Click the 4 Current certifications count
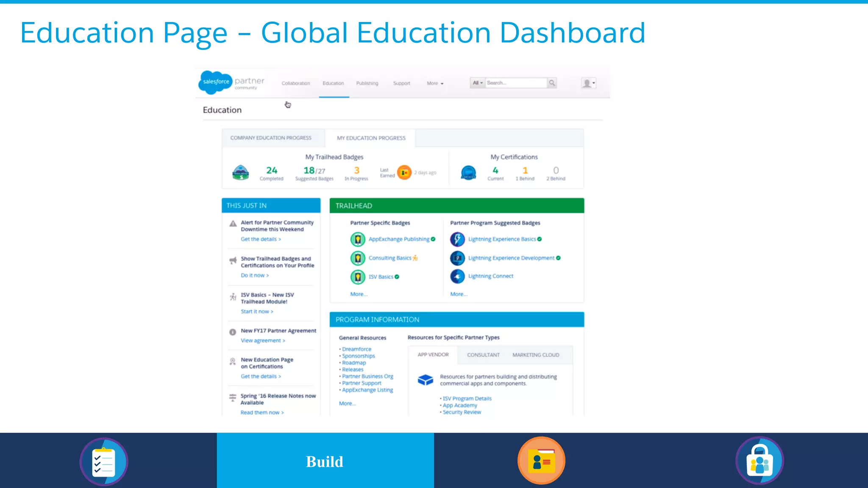 [495, 173]
